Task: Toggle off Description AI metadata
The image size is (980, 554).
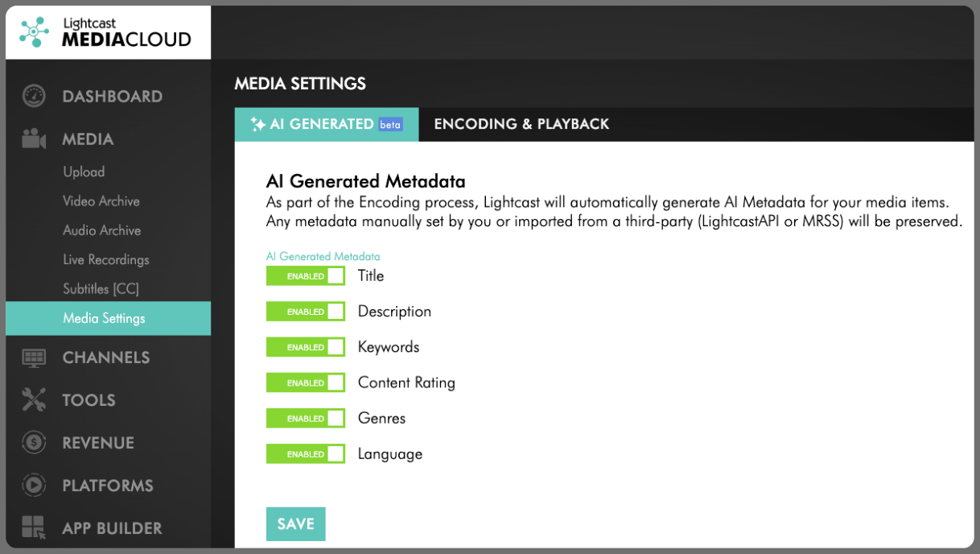Action: [306, 312]
